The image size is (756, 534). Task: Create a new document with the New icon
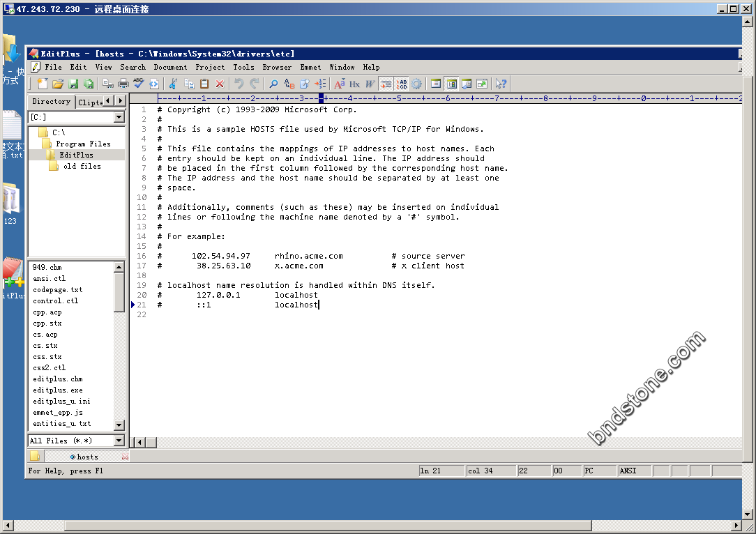[43, 84]
